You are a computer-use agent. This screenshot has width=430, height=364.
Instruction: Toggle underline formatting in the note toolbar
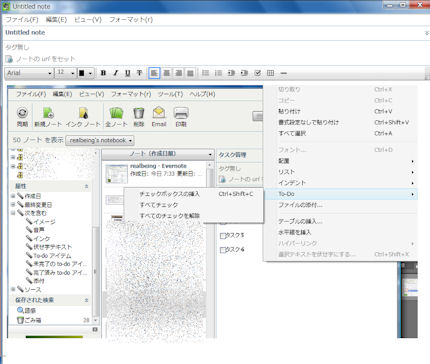click(128, 73)
